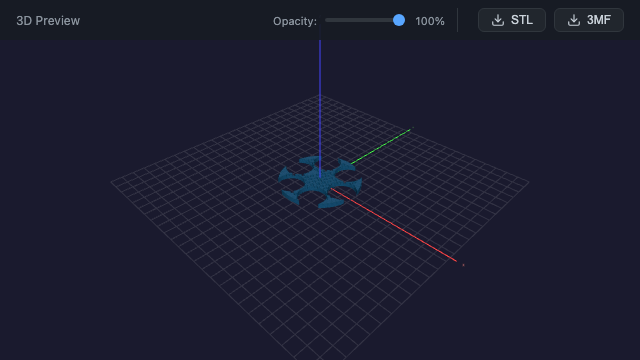Download the model as 3MF

point(589,20)
